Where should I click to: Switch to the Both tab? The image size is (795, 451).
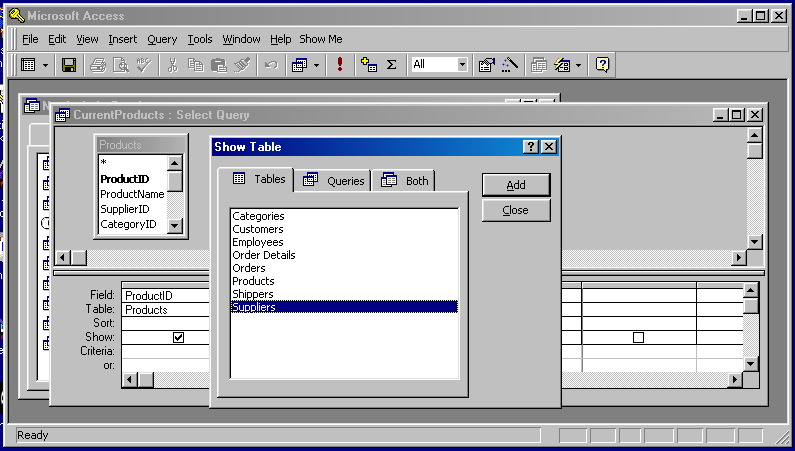406,181
